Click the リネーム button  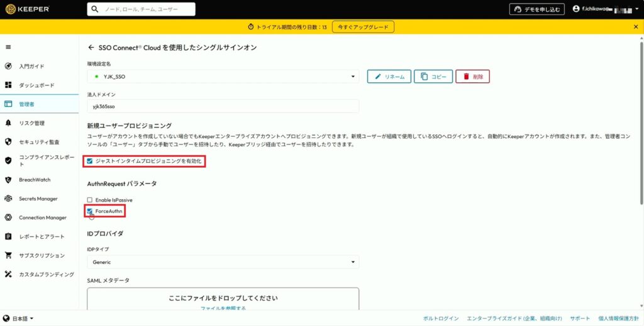tap(389, 76)
